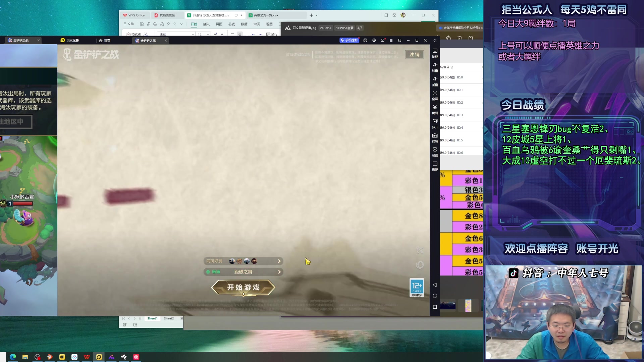This screenshot has height=362, width=644.
Task: Open Microsoft Edge from the taskbar
Action: (x=13, y=357)
